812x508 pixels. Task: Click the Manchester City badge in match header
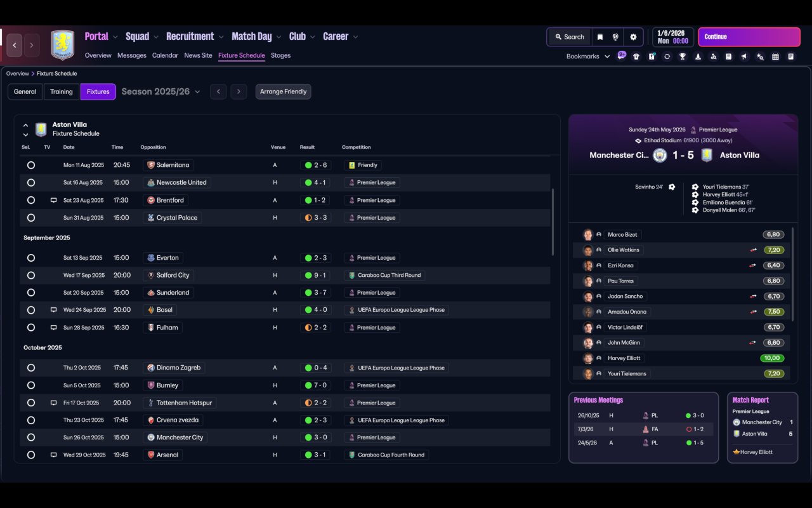pyautogui.click(x=660, y=155)
